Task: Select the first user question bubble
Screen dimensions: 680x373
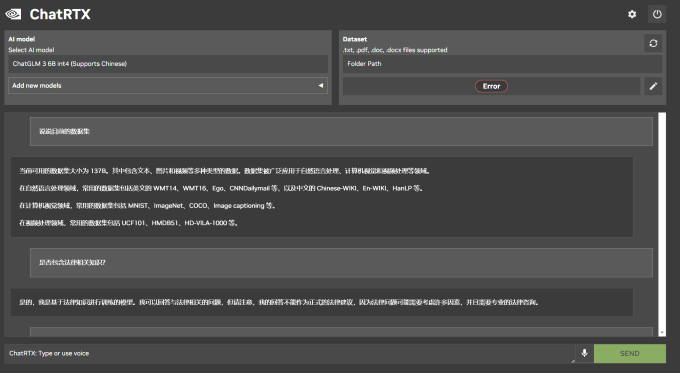Action: [x=341, y=131]
